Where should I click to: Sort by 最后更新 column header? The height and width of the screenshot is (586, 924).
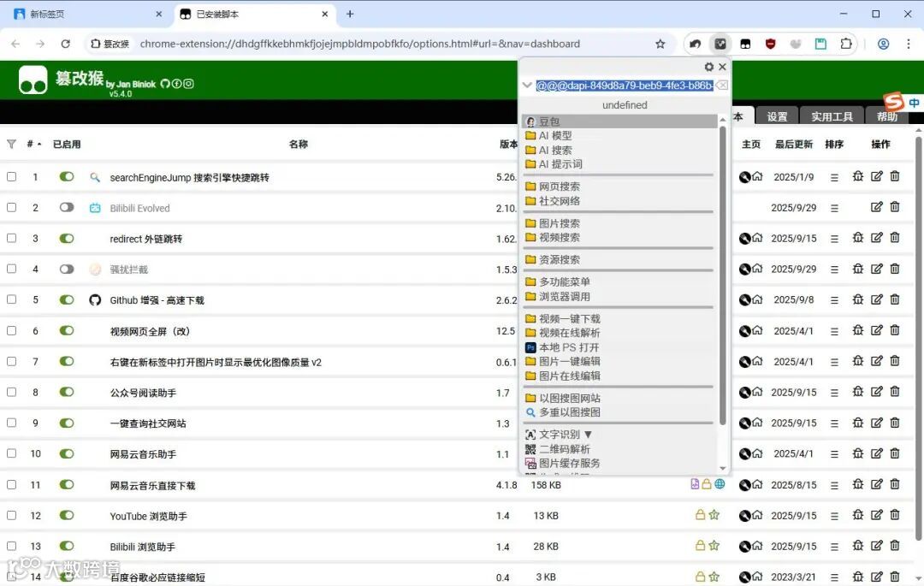[x=793, y=145]
